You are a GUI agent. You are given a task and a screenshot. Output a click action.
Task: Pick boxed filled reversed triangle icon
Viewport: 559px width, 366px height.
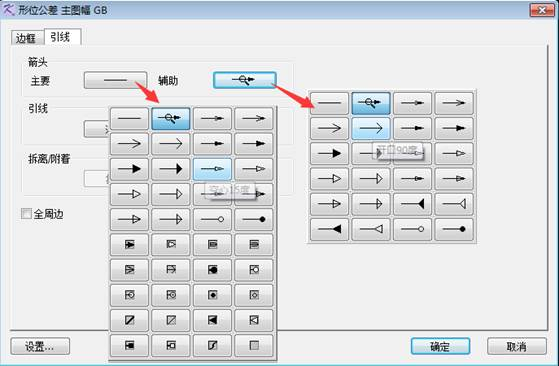point(212,320)
